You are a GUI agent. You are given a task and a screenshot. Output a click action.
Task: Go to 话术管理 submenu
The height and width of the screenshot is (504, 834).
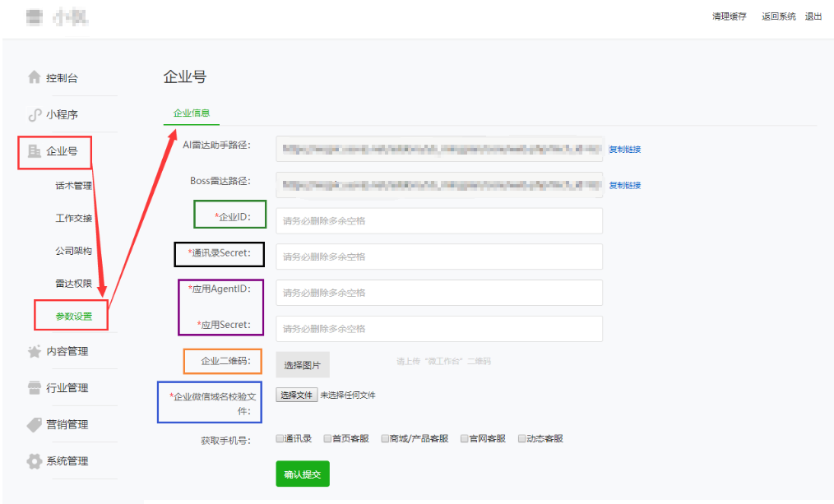coord(73,186)
